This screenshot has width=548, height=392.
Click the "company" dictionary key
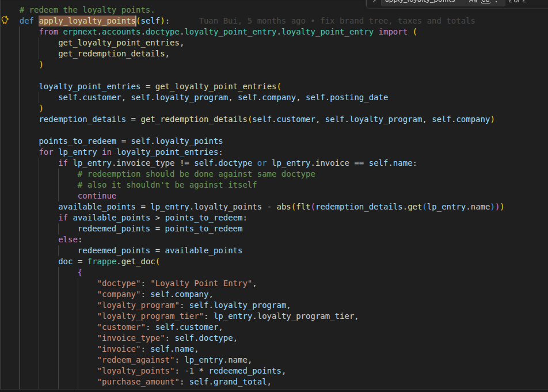[119, 294]
